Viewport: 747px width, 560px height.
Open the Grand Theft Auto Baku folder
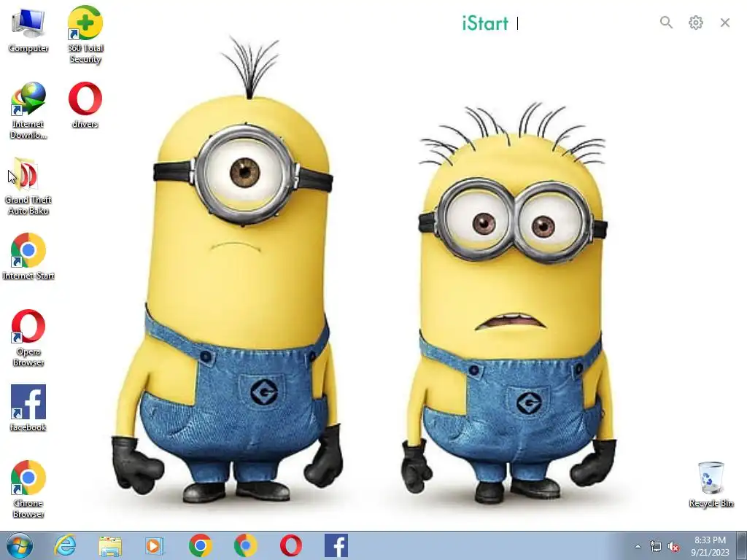(x=28, y=186)
